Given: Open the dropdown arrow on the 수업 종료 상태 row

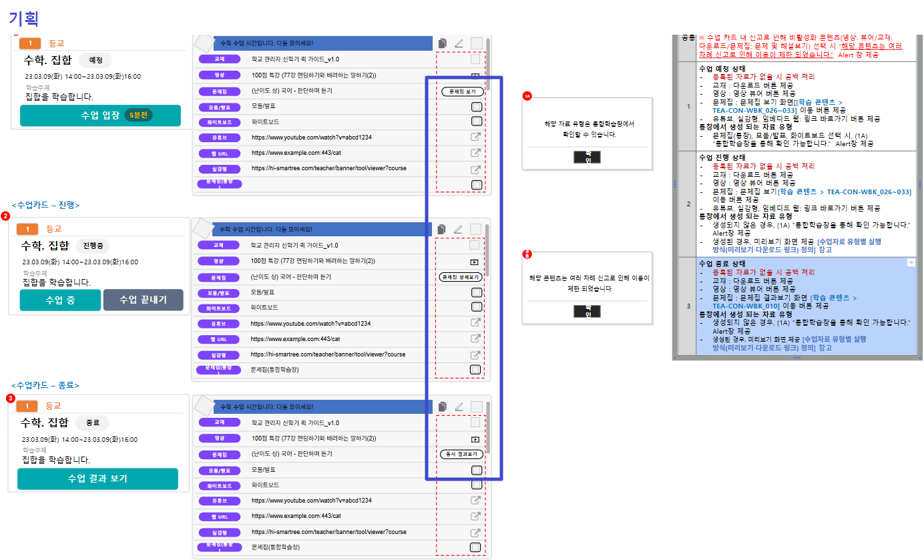Looking at the screenshot, I should pyautogui.click(x=911, y=264).
